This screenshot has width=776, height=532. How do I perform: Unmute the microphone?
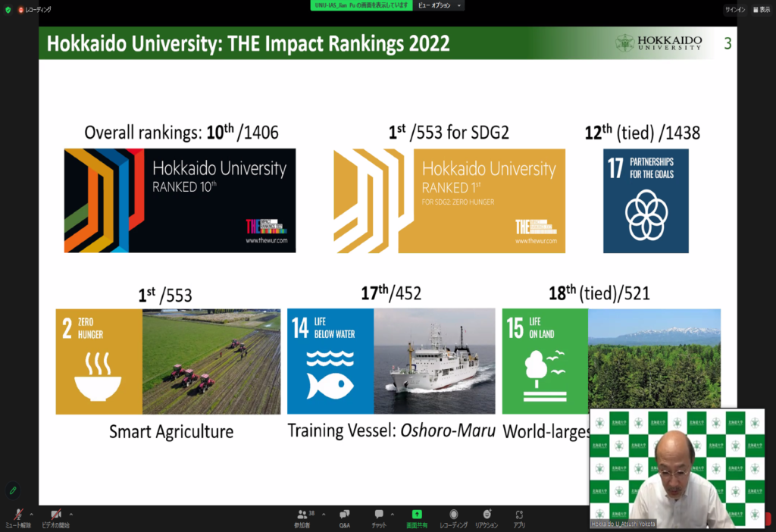17,517
